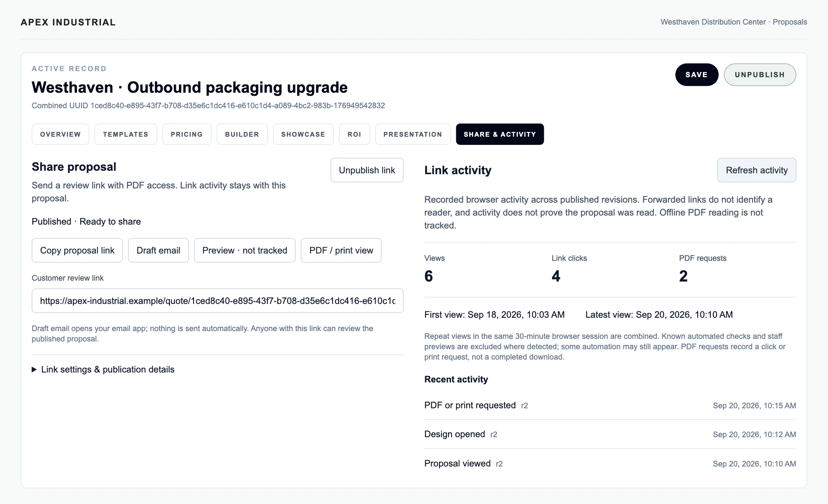Viewport: 828px width, 504px height.
Task: Refresh activity for link stats
Action: pos(757,170)
